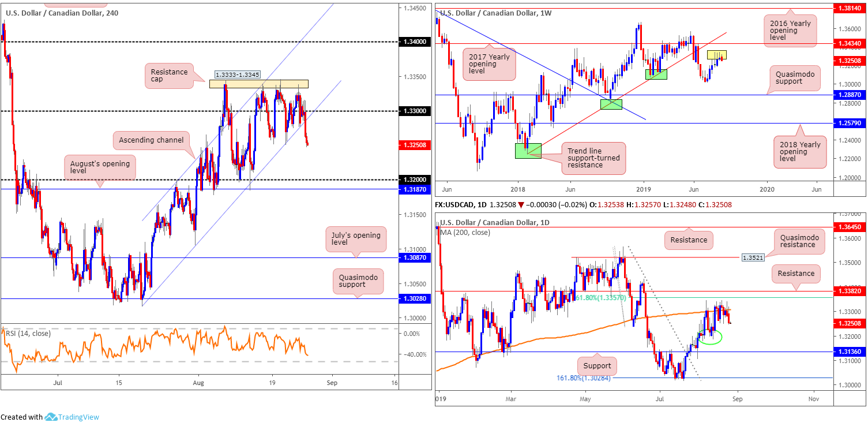The width and height of the screenshot is (868, 426).
Task: Select the "July's opening level" callout
Action: click(x=356, y=239)
